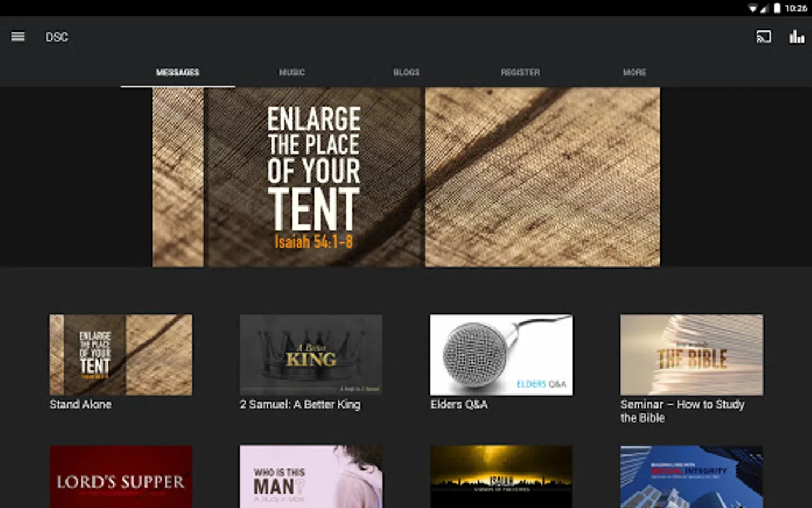812x508 pixels.
Task: Tap the DSC app title
Action: pyautogui.click(x=56, y=37)
